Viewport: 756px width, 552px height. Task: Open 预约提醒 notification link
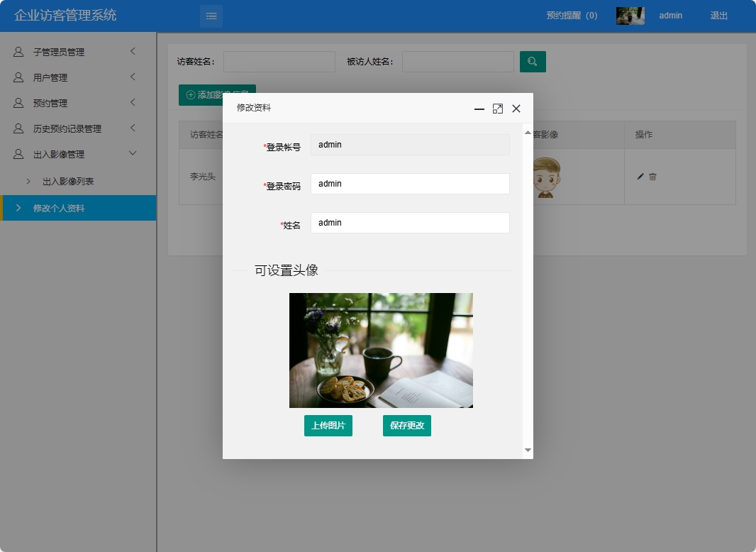click(x=572, y=15)
